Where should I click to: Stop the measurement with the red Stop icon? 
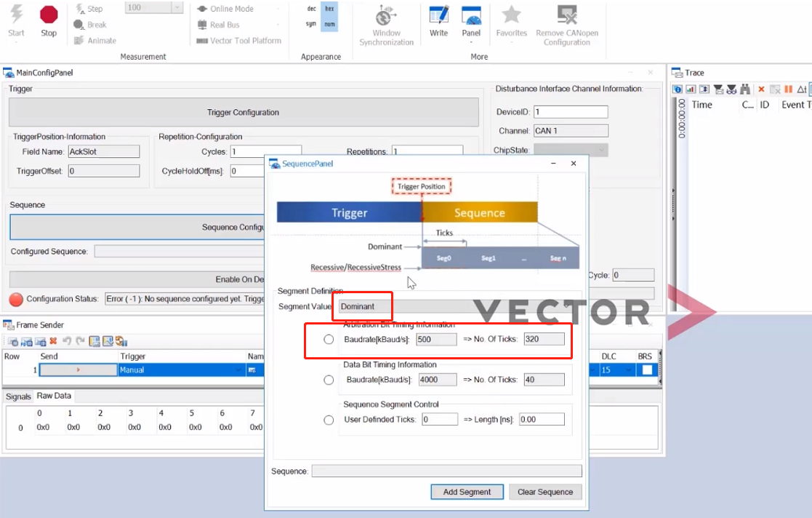[49, 15]
